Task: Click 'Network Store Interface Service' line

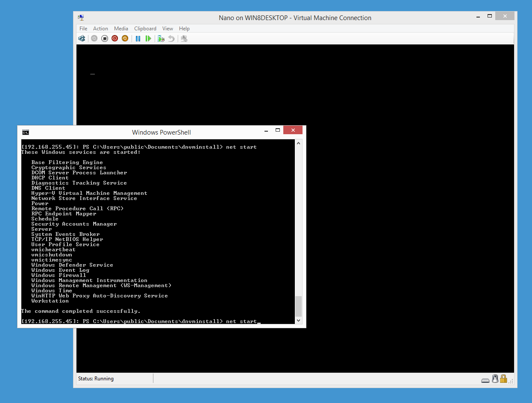Action: (x=84, y=198)
